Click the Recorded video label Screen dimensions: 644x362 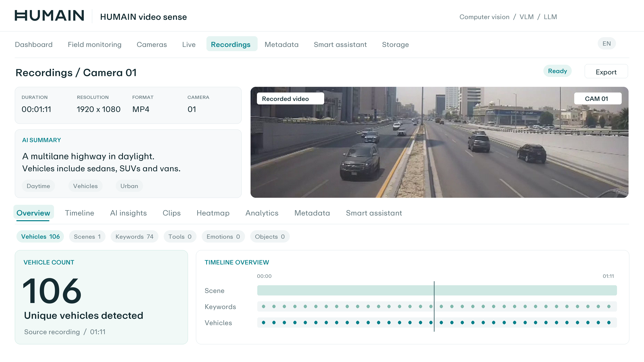[290, 99]
